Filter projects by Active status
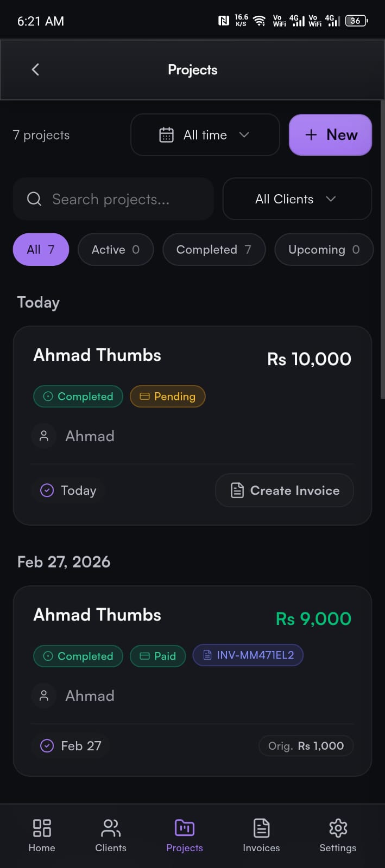 click(116, 250)
